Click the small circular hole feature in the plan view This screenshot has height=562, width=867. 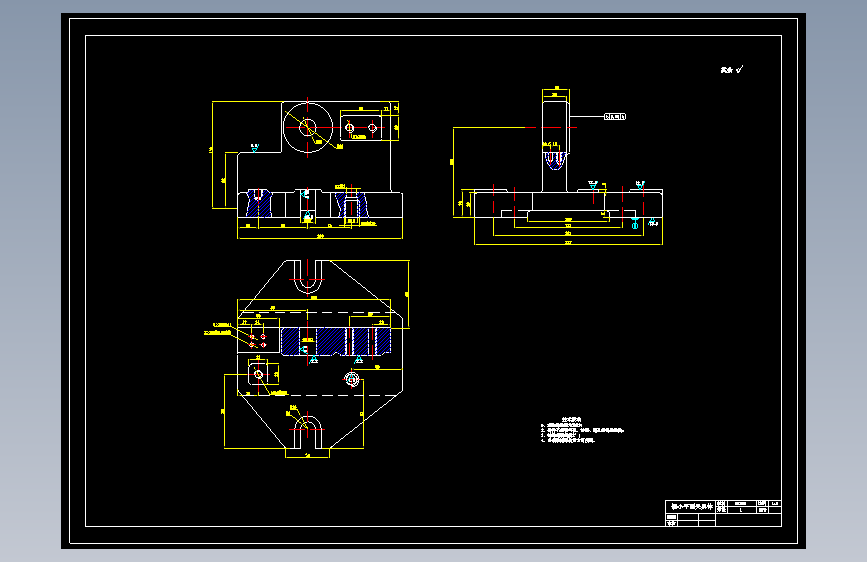(352, 379)
